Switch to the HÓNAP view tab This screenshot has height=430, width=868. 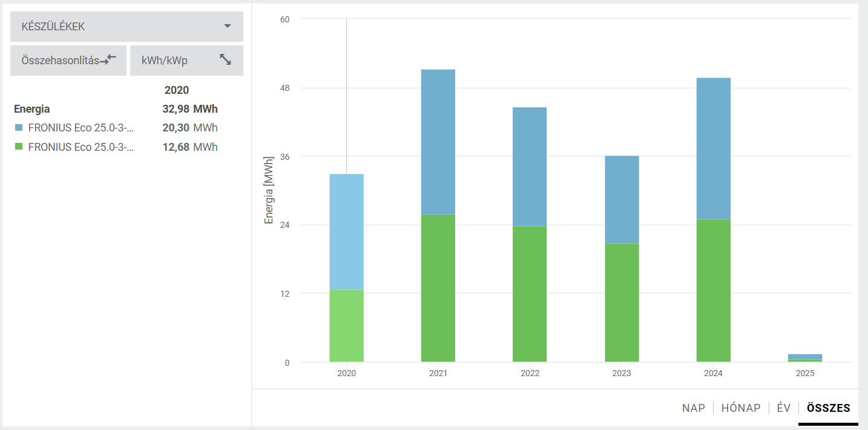click(x=740, y=408)
